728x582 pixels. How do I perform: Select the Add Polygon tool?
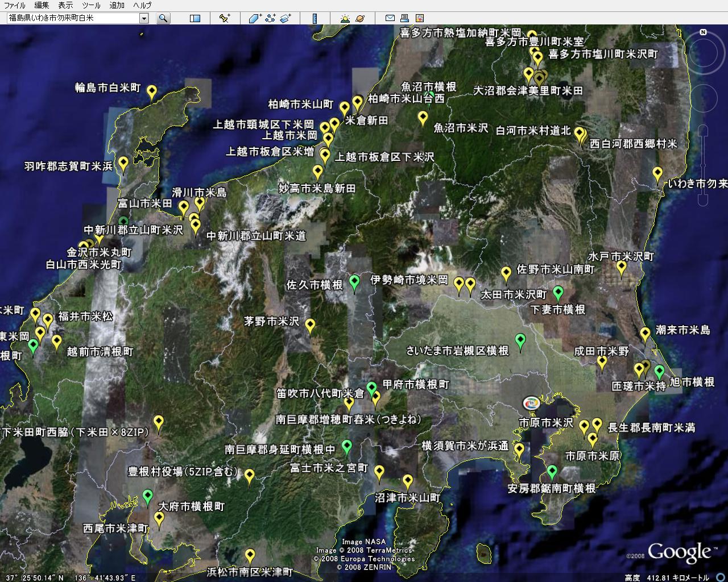[254, 18]
